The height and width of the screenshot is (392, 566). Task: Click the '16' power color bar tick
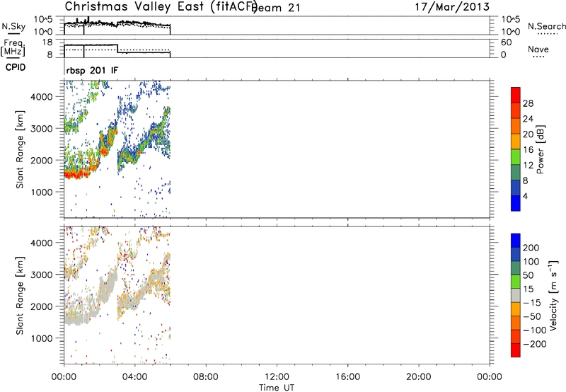tap(528, 150)
